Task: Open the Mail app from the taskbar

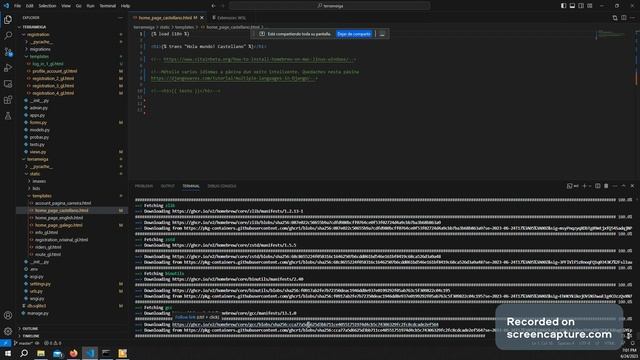Action: [x=58, y=353]
